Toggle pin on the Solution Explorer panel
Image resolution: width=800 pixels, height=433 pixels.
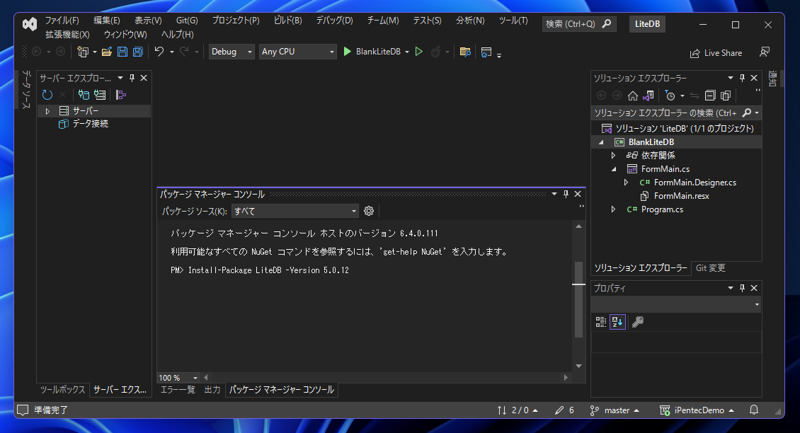(742, 78)
